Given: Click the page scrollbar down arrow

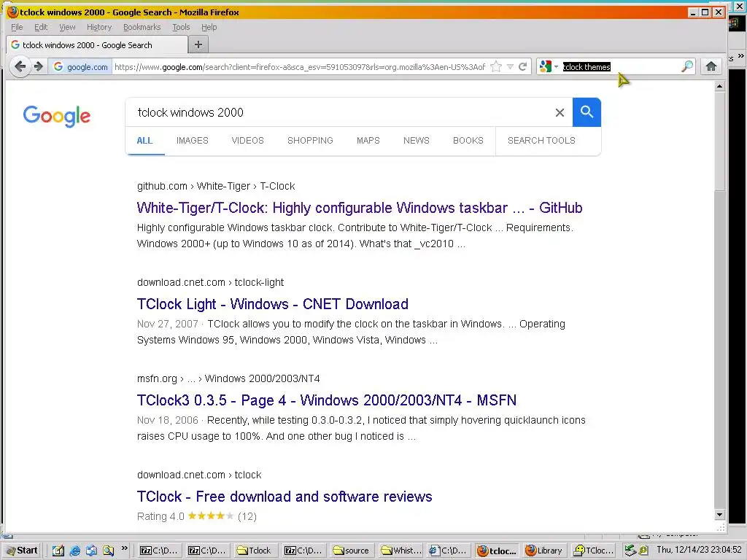Looking at the screenshot, I should click(719, 515).
